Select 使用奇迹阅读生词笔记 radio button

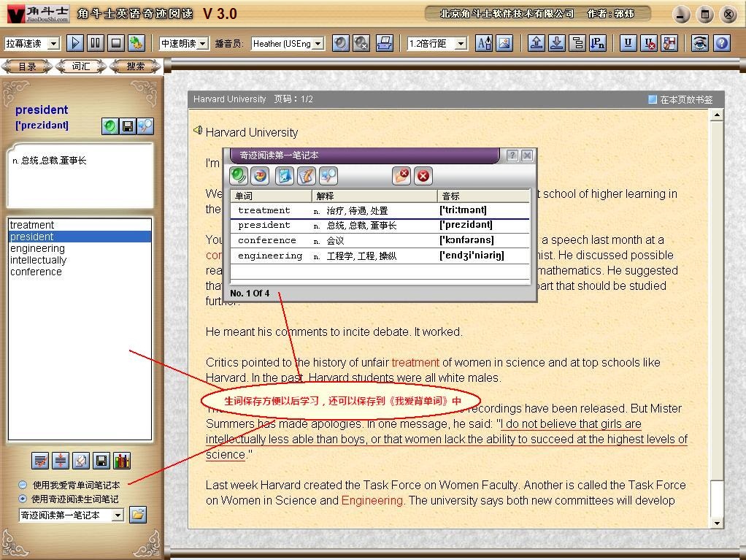click(x=23, y=499)
